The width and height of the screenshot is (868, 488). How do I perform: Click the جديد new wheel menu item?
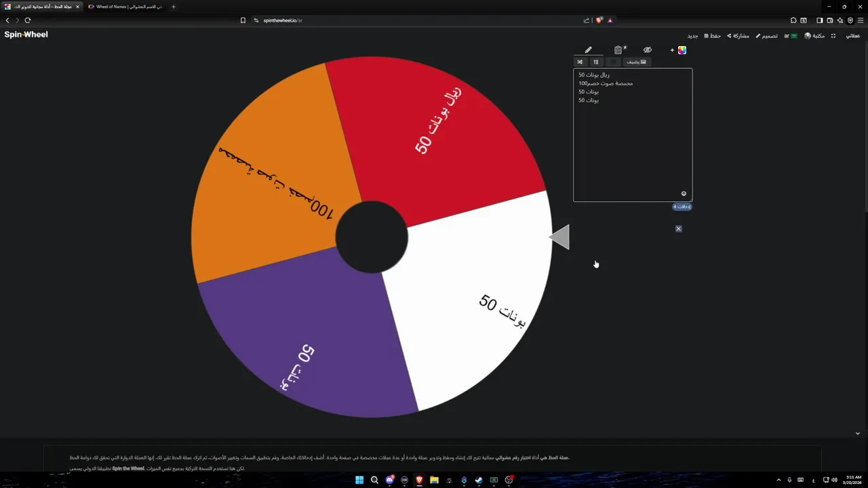(692, 36)
